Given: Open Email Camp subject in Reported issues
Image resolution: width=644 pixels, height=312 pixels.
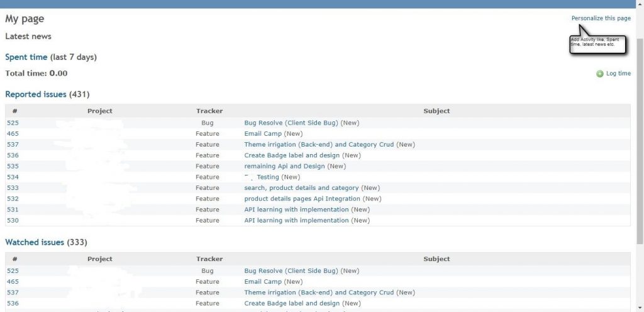Looking at the screenshot, I should 263,133.
